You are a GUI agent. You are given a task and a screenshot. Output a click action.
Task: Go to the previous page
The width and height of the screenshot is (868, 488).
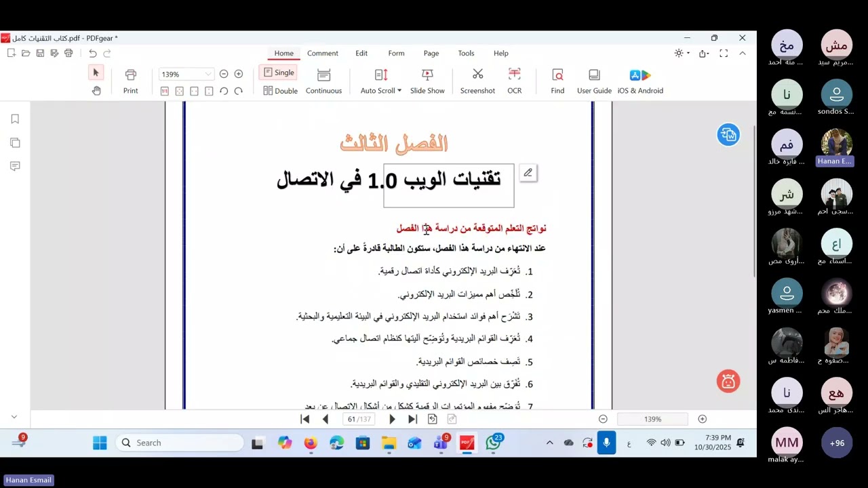coord(325,420)
